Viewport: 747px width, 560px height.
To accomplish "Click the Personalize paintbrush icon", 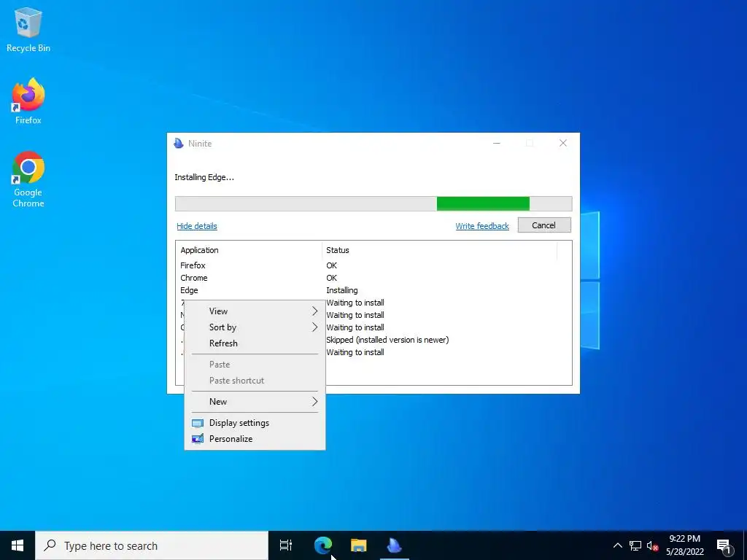I will pos(197,439).
